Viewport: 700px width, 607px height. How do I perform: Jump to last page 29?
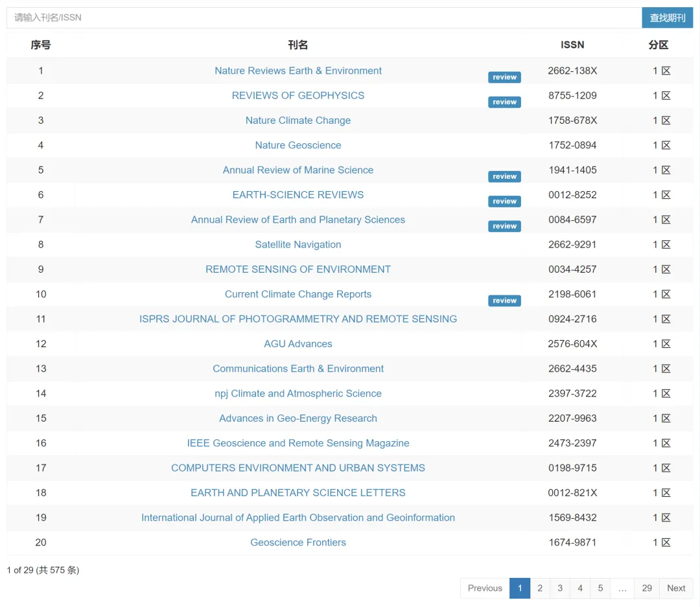tap(647, 588)
